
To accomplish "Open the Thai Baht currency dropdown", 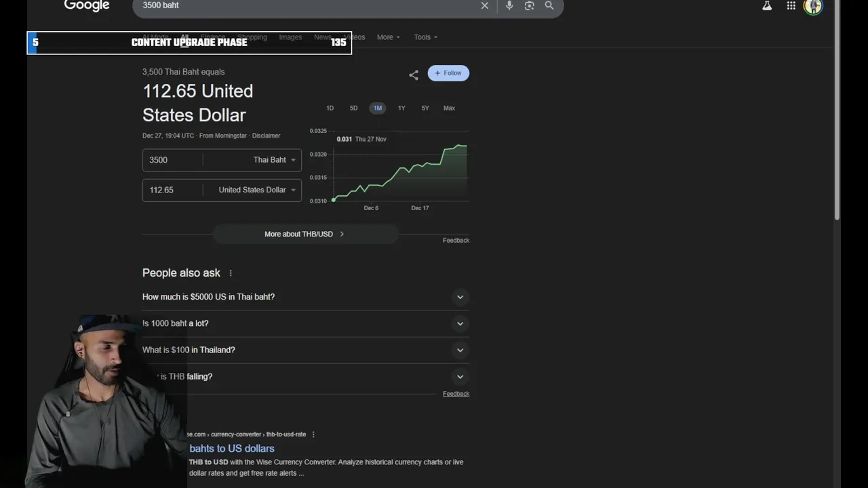I will pos(274,160).
